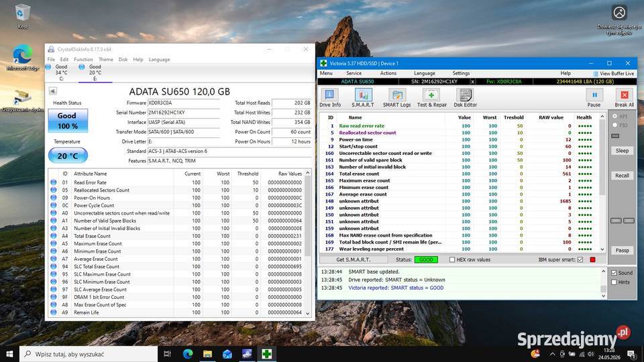
Task: Click the Recall button in Victoria
Action: [622, 176]
